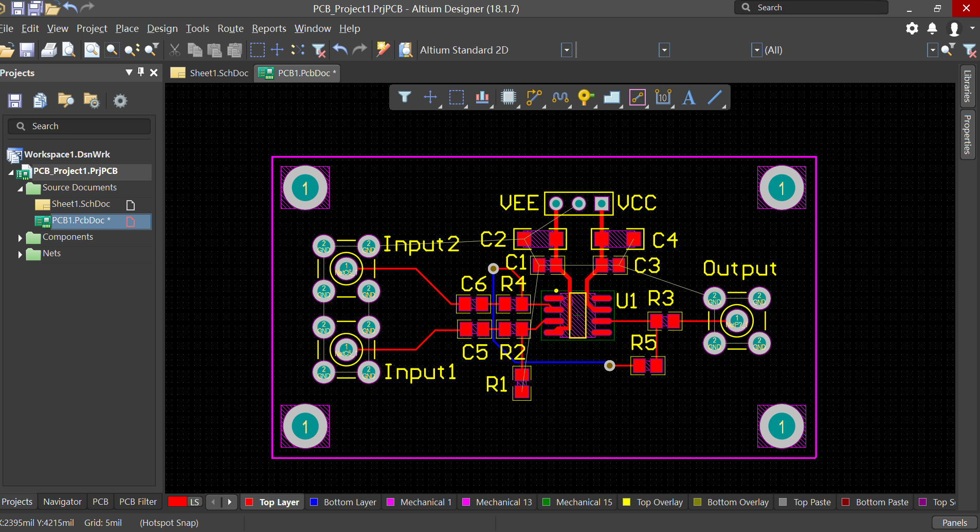
Task: Click the place linear dimension icon
Action: click(x=663, y=97)
